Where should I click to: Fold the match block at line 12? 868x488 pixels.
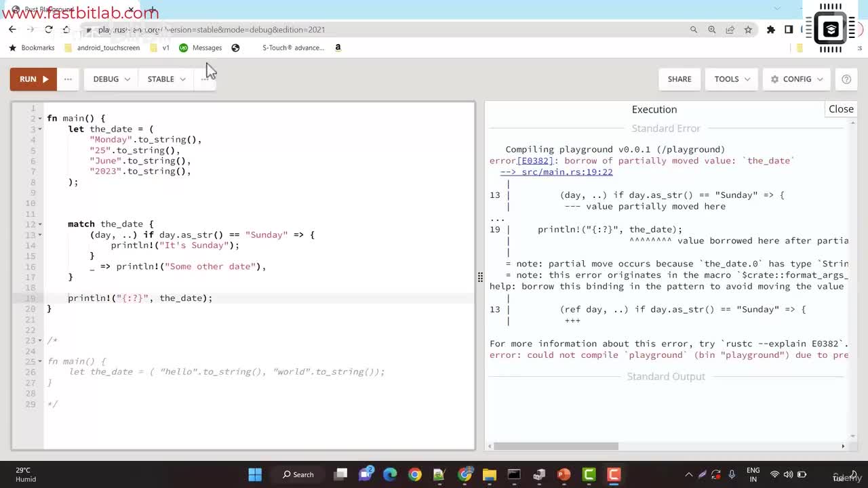point(40,224)
